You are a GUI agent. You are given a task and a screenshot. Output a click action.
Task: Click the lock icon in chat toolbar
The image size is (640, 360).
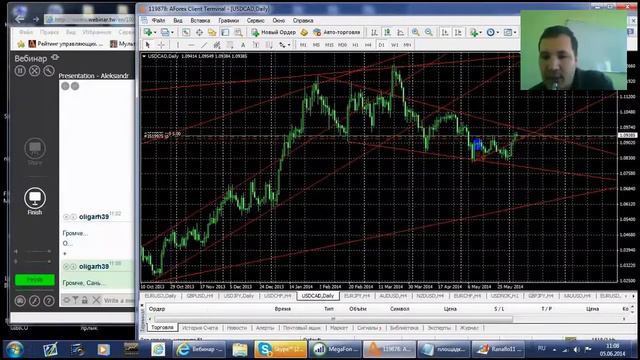84,300
